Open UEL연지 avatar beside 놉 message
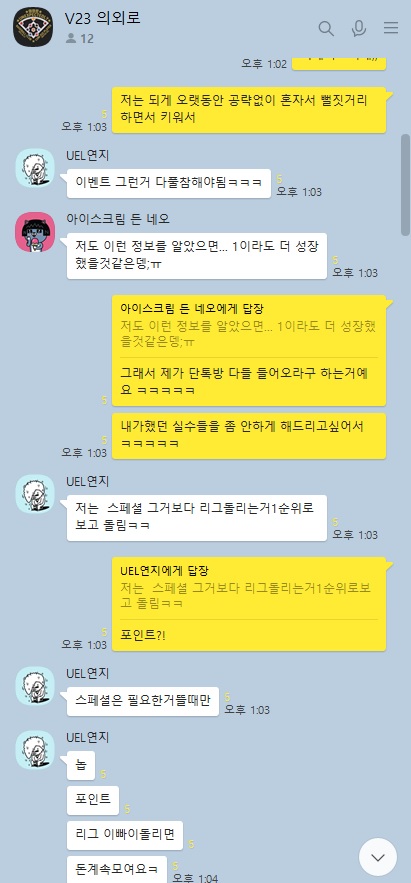Screen dimensions: 411x883 35,750
